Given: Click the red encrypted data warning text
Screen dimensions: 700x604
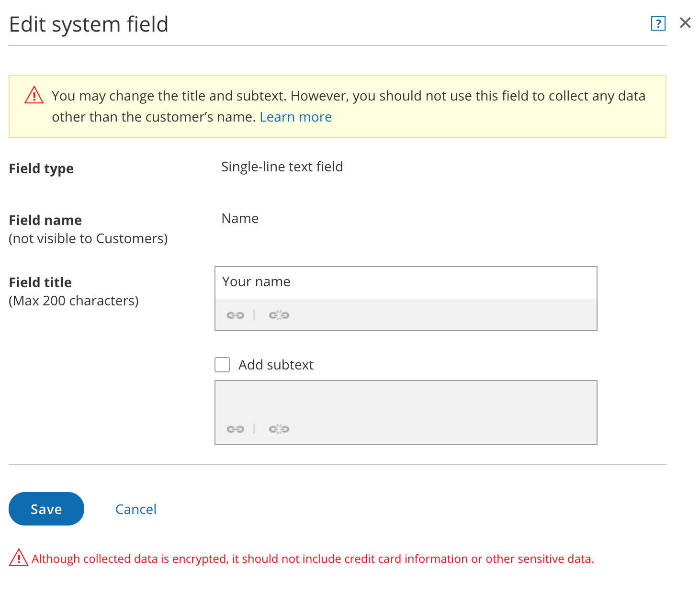Looking at the screenshot, I should pos(312,559).
